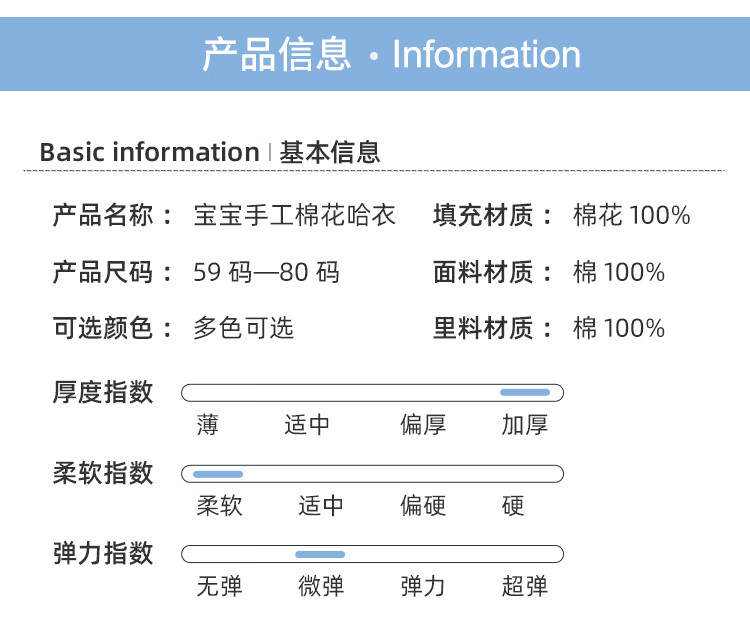Click the 里料材质 value 棉 100%

click(618, 329)
